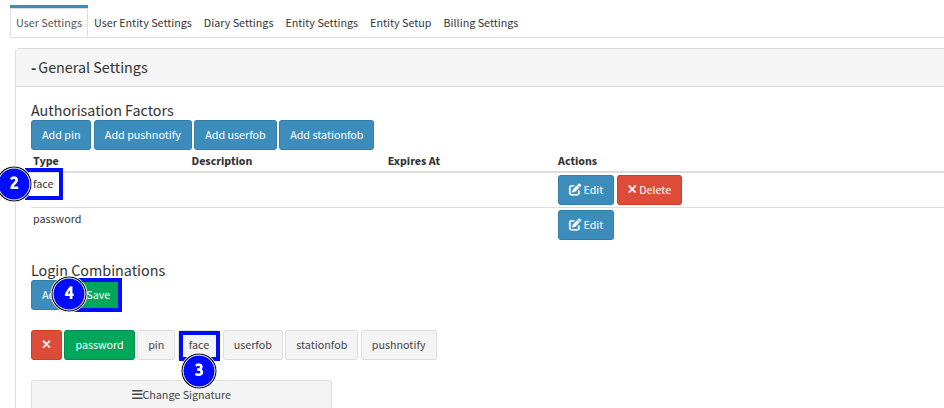944x408 pixels.
Task: Click the Add stationfob button
Action: click(326, 135)
